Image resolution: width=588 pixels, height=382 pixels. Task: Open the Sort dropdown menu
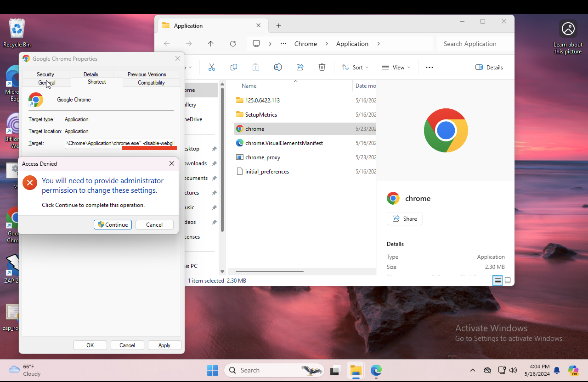pos(355,67)
